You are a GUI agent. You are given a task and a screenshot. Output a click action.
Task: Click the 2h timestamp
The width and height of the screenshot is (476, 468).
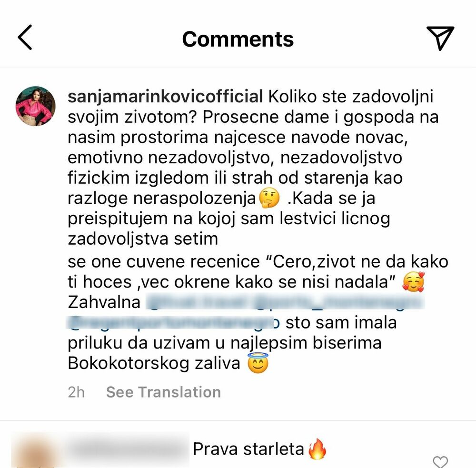click(x=76, y=392)
